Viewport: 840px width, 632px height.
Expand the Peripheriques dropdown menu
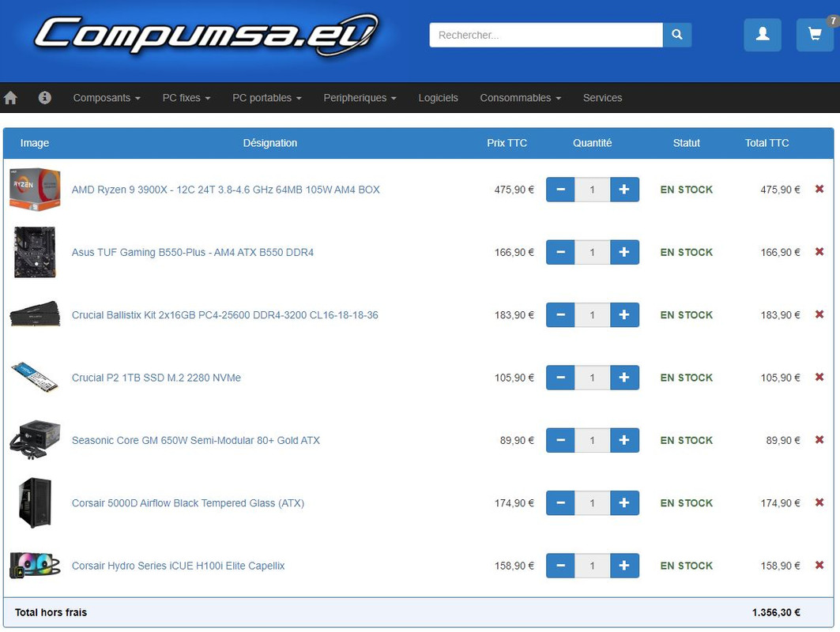pos(360,98)
